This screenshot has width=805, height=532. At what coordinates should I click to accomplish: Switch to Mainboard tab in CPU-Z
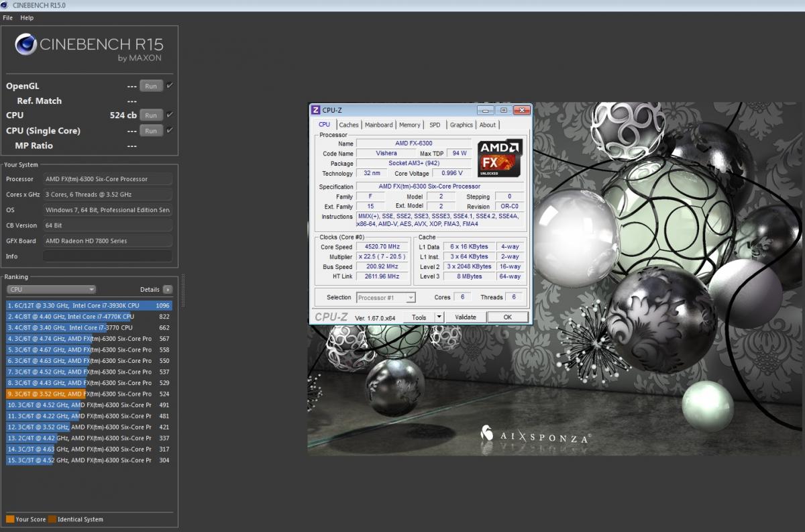(x=379, y=125)
